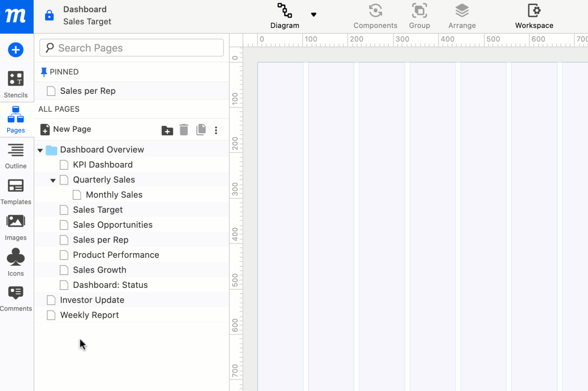Unpin the Sales per Rep page
Screen dimensions: 588x391
[44, 72]
